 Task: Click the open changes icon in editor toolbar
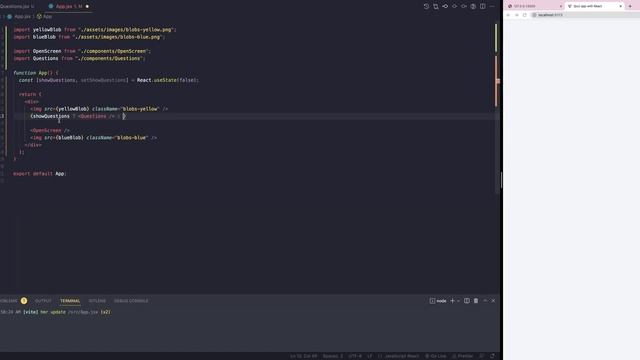[x=436, y=7]
